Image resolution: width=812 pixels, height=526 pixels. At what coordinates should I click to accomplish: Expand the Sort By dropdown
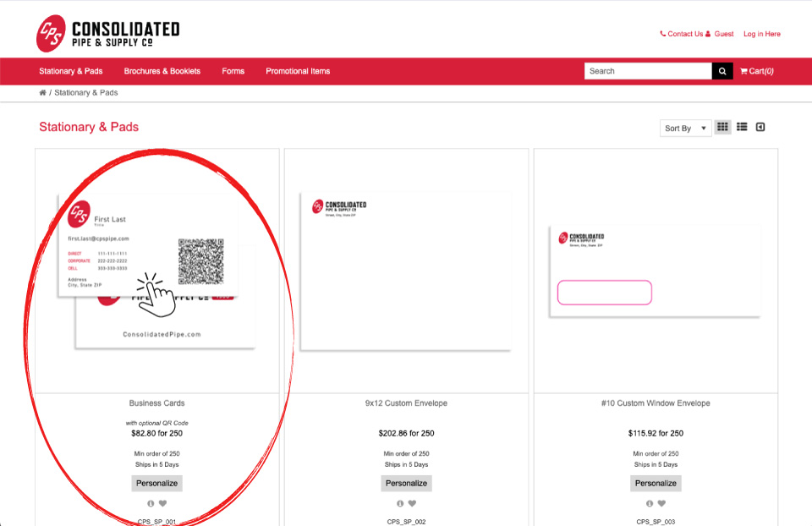click(x=684, y=129)
